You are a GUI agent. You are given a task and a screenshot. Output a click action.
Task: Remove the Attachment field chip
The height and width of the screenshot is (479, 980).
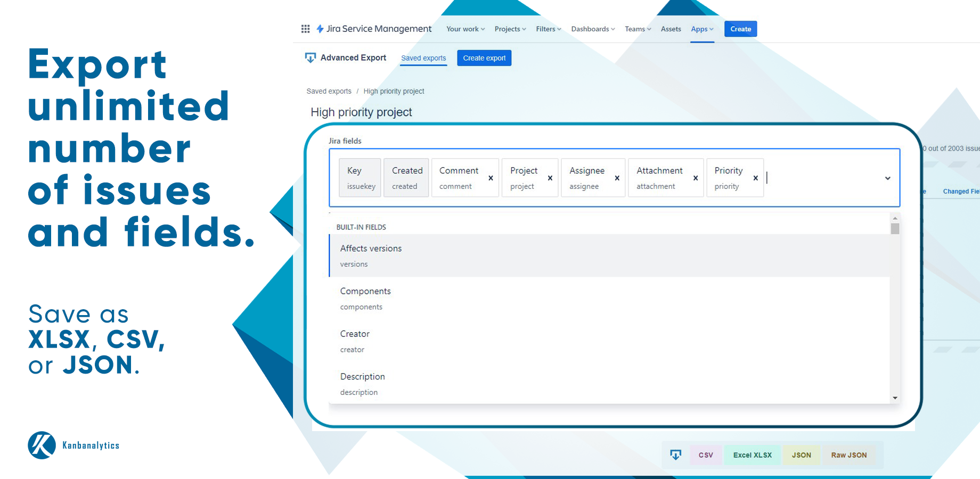(696, 178)
